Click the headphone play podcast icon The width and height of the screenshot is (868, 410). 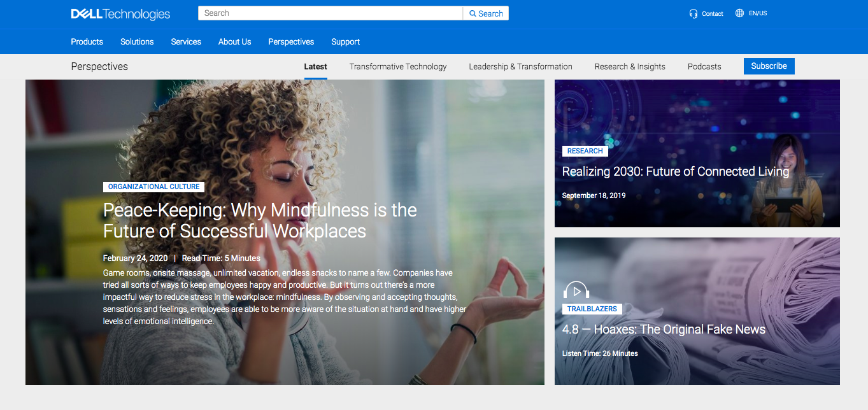576,291
